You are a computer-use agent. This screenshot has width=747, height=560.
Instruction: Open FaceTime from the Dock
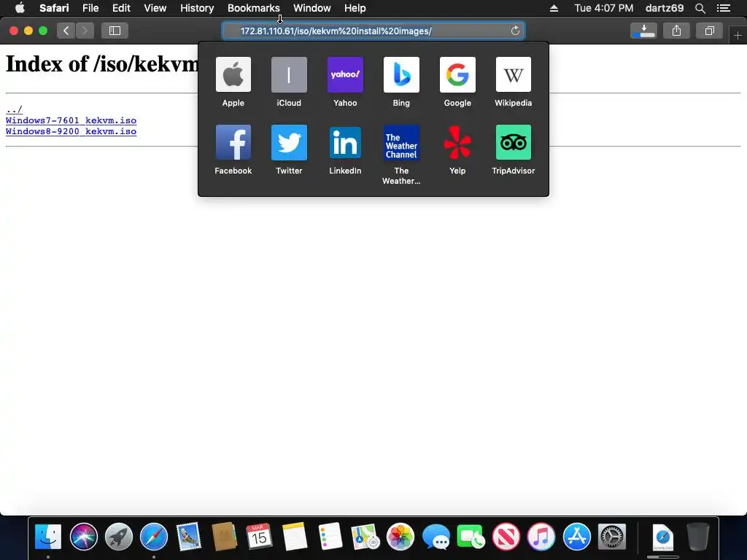click(471, 537)
